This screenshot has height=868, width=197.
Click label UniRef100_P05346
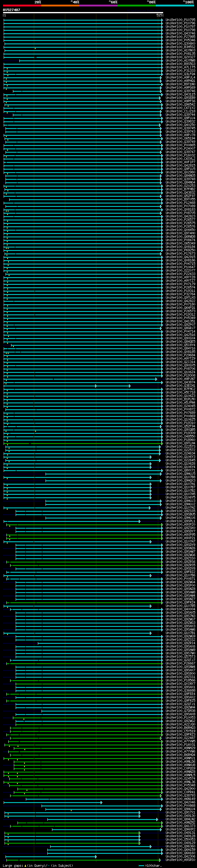(180, 40)
